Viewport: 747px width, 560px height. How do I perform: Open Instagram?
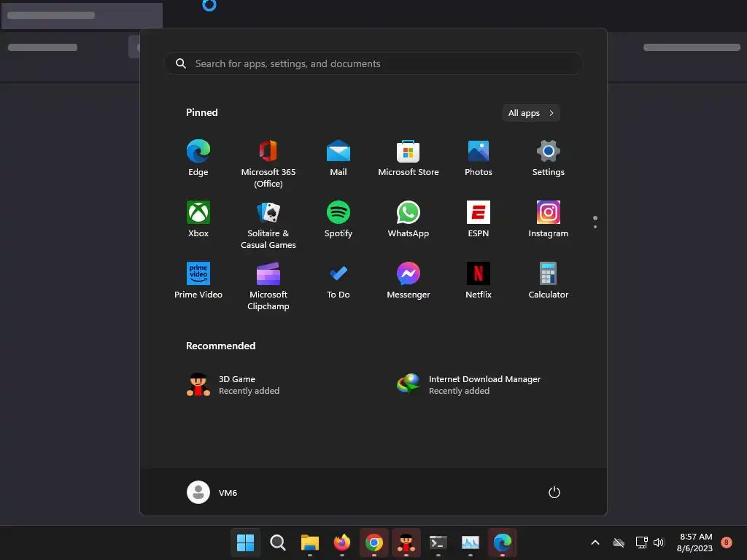(x=549, y=219)
